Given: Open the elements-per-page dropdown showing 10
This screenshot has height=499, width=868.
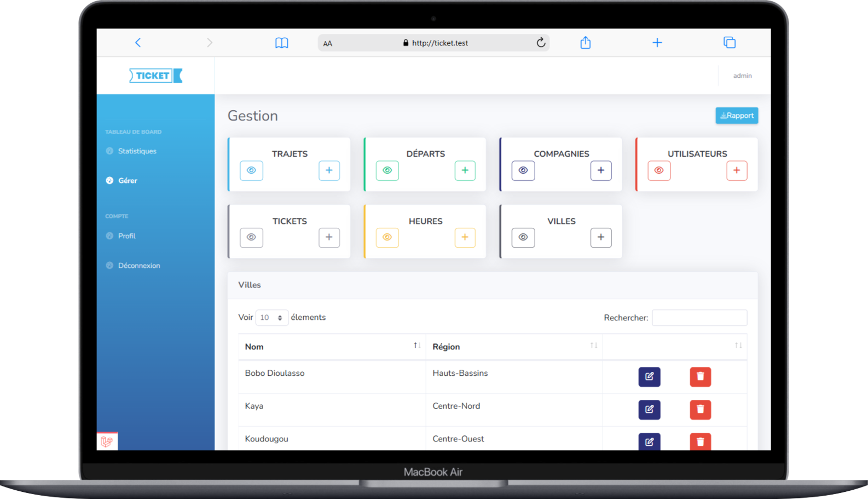Looking at the screenshot, I should (271, 318).
